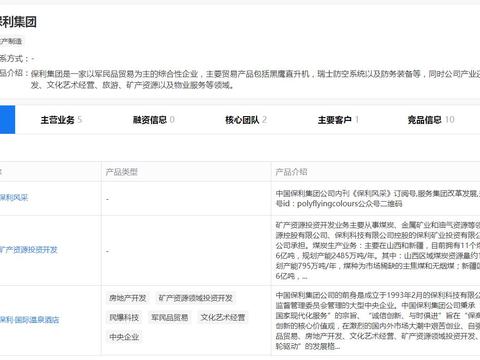Open the 融资信息 tab
Viewport: 480px width, 360px height.
(153, 120)
